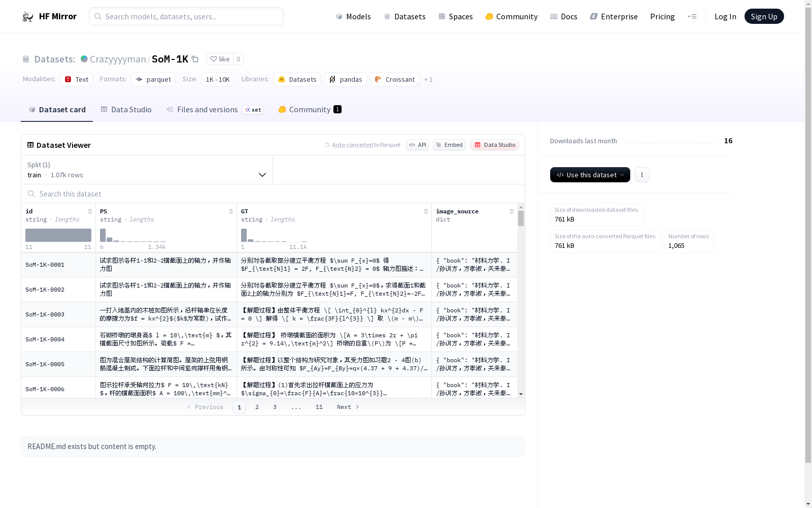This screenshot has width=812, height=508.
Task: Go to page 11 of dataset
Action: click(319, 407)
